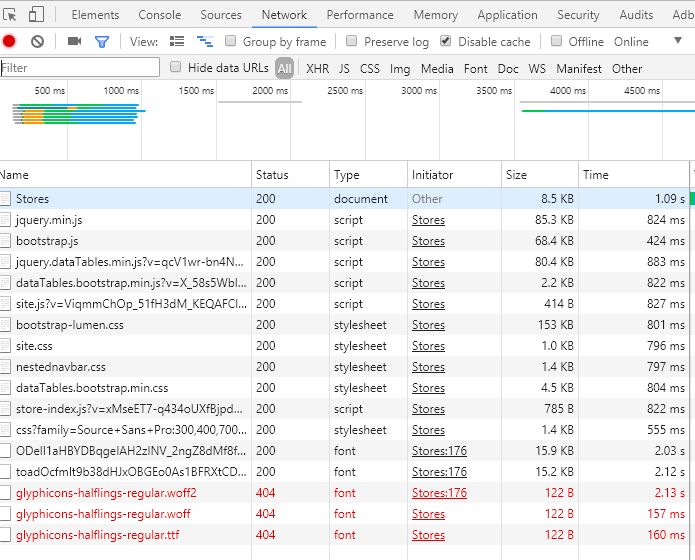
Task: Filter requests by Font
Action: (x=476, y=69)
